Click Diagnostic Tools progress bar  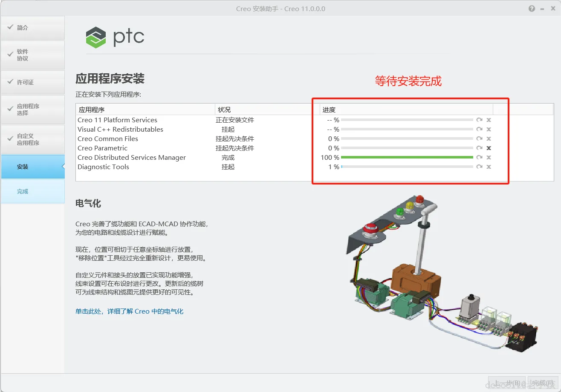[407, 167]
